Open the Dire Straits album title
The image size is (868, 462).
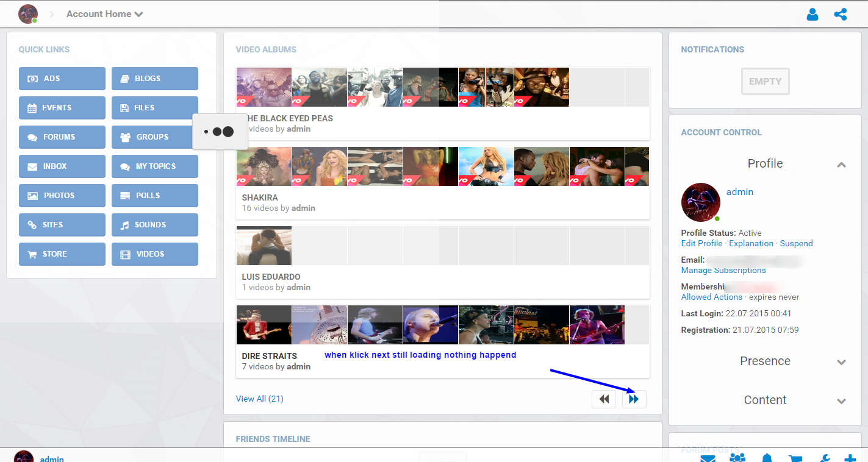pos(270,356)
